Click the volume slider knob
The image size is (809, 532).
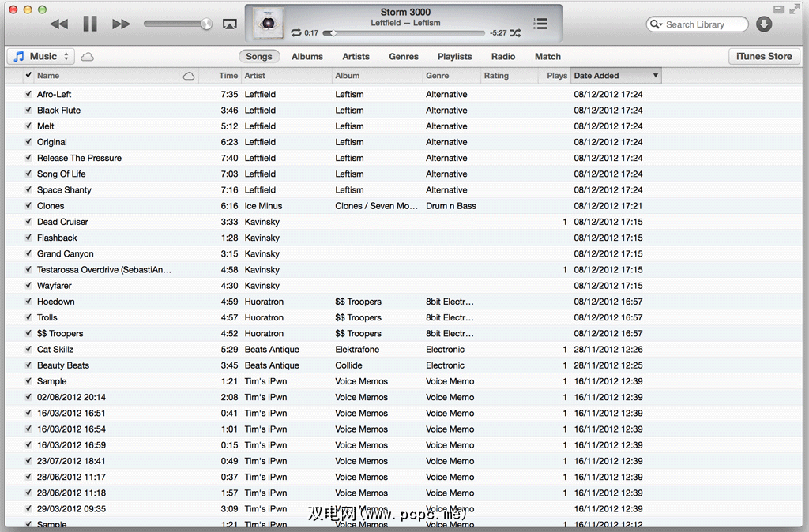coord(206,24)
